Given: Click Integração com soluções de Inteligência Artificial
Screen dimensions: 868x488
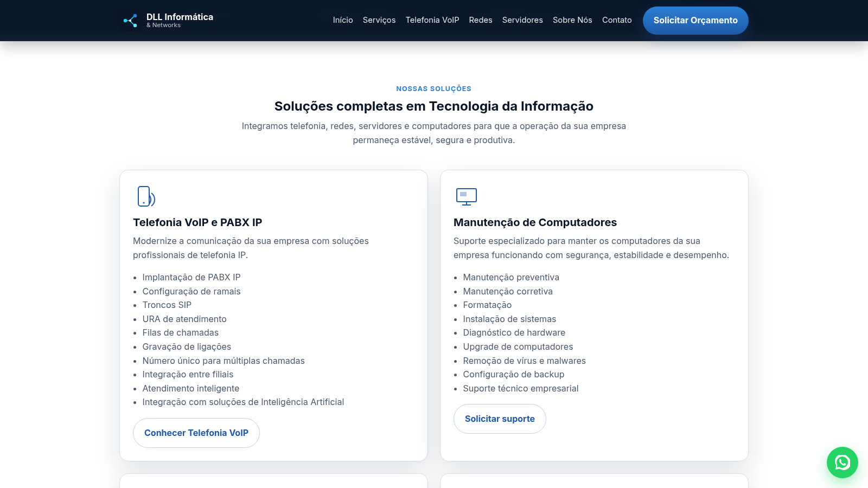Looking at the screenshot, I should coord(243,402).
